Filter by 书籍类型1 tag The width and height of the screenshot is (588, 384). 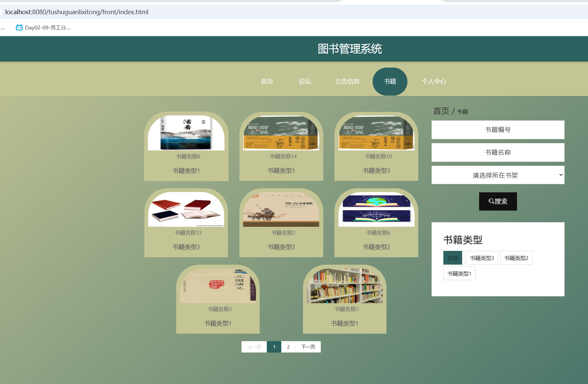point(460,273)
